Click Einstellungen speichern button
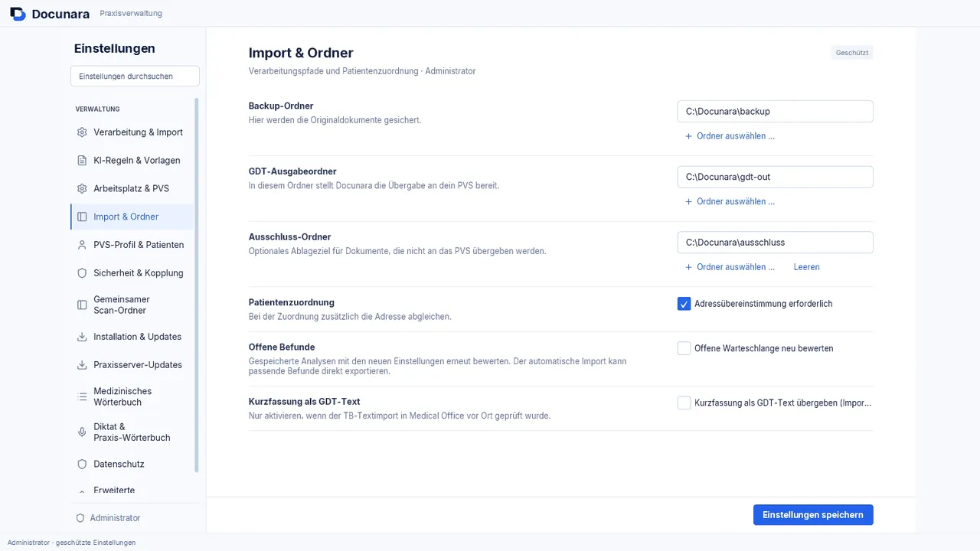Image resolution: width=980 pixels, height=551 pixels. pos(813,515)
